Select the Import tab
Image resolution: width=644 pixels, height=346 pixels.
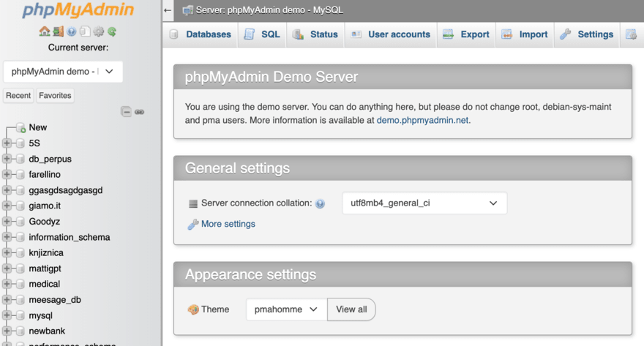point(525,34)
